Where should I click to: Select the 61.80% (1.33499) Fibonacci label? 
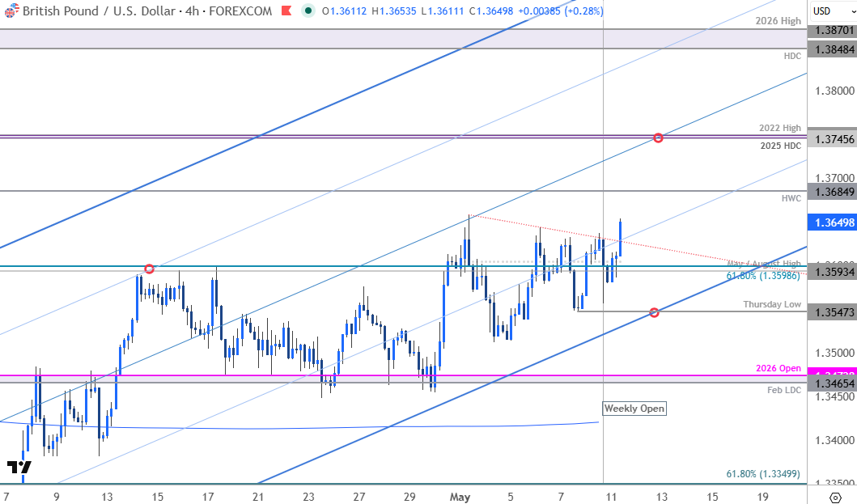pyautogui.click(x=763, y=473)
